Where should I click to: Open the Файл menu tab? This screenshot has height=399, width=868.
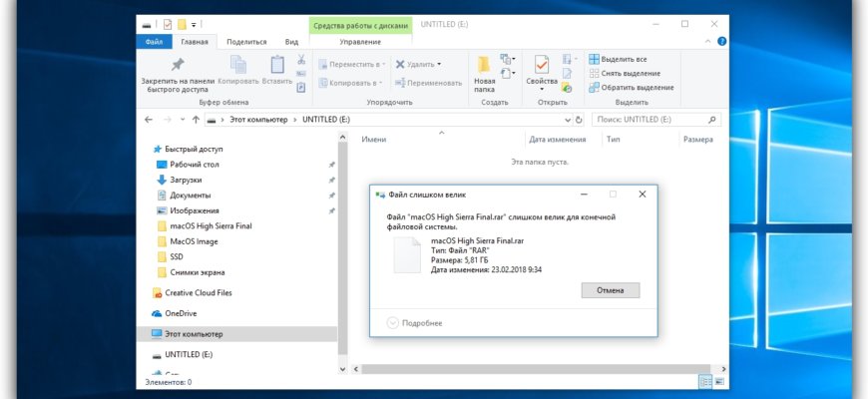[x=154, y=42]
